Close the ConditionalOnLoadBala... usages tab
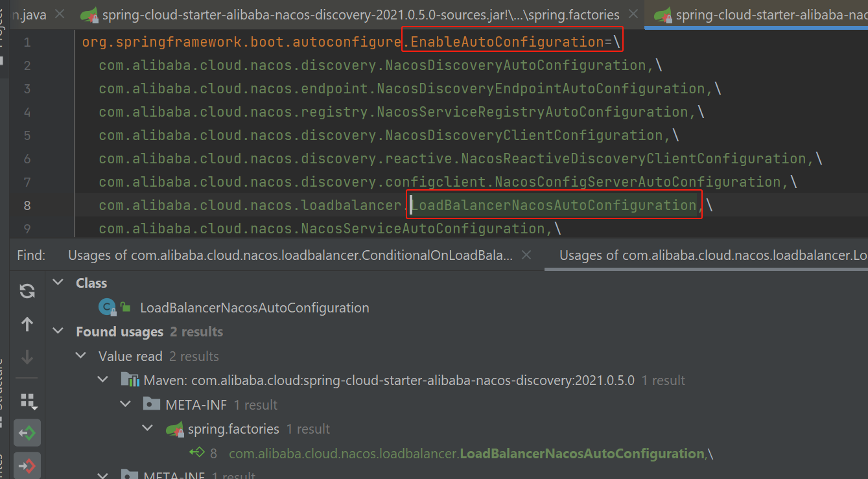868x479 pixels. [x=526, y=255]
